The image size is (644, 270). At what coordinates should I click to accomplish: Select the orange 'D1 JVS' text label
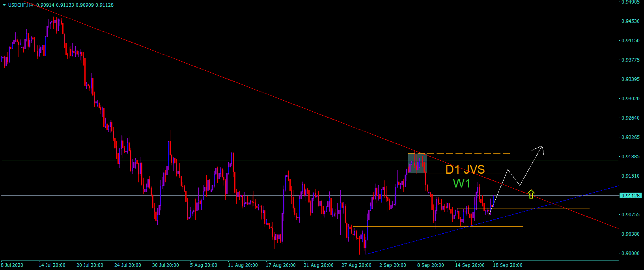465,169
